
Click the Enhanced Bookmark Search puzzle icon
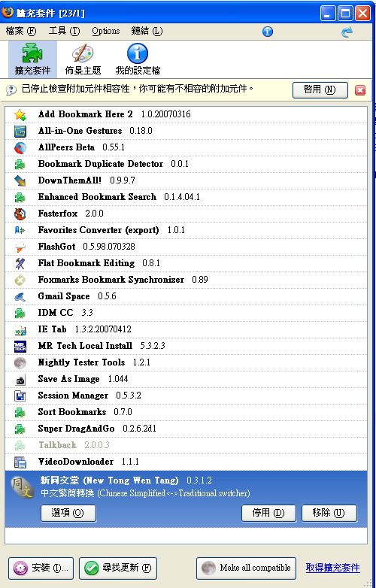click(x=20, y=197)
